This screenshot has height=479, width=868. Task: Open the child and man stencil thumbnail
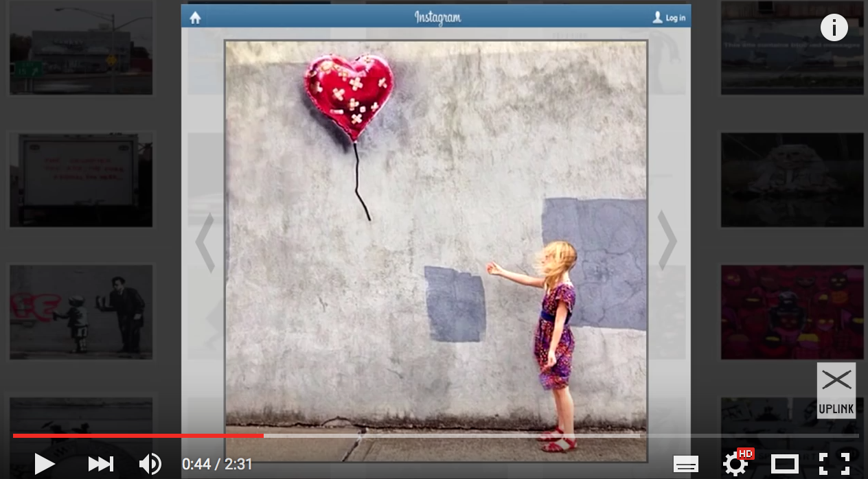pyautogui.click(x=81, y=312)
